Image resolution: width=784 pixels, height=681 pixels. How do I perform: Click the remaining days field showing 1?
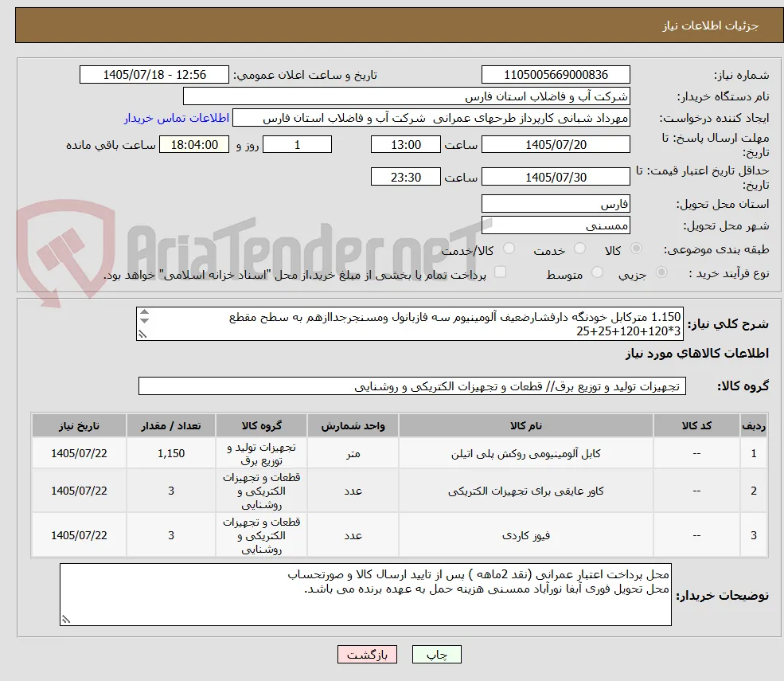click(297, 145)
